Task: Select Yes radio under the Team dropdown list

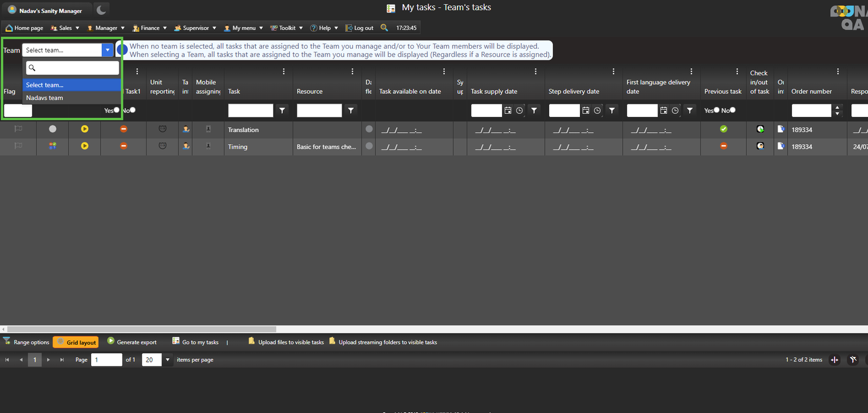Action: [116, 110]
